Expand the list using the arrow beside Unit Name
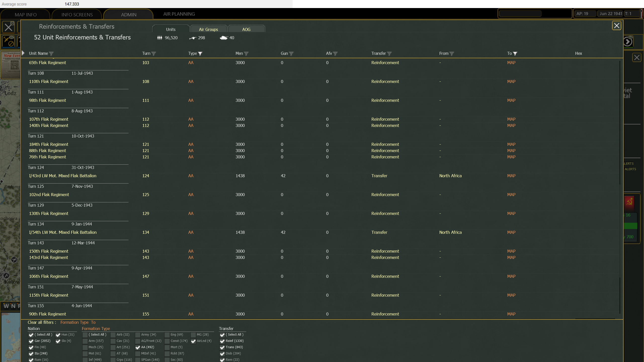Image resolution: width=644 pixels, height=362 pixels. tap(23, 53)
